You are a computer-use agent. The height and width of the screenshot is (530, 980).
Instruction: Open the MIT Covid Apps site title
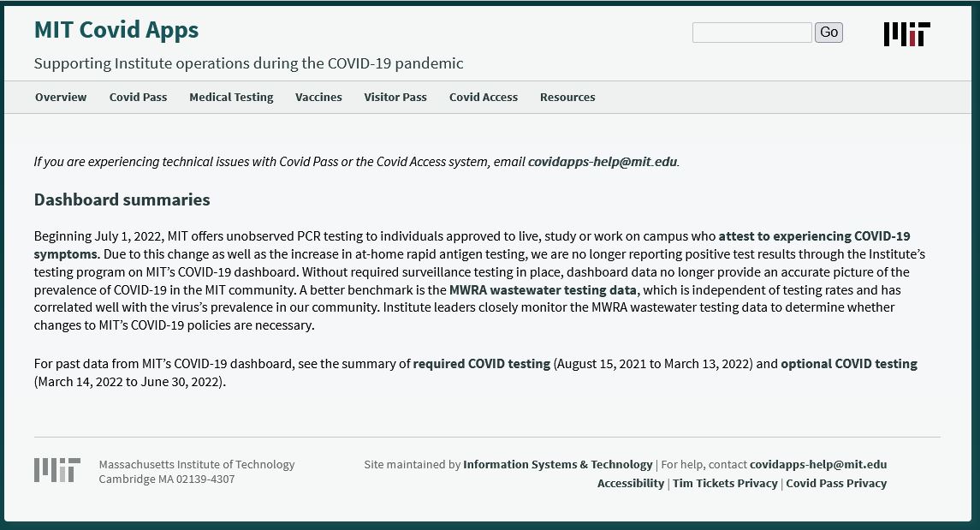click(116, 30)
